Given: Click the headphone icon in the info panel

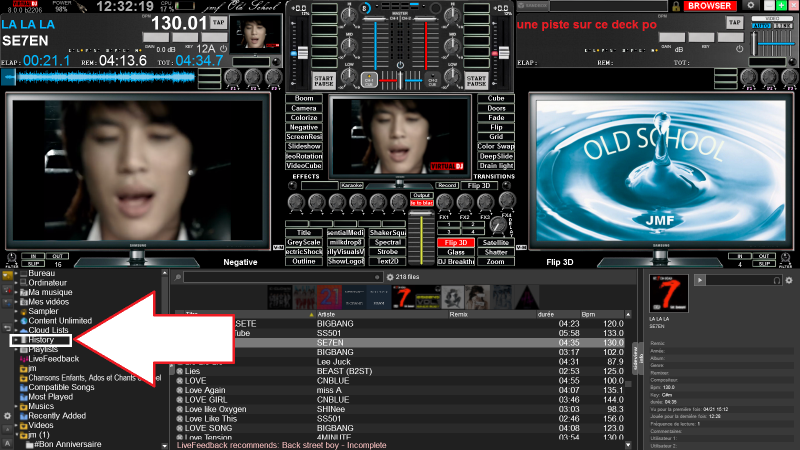Looking at the screenshot, I should coord(777,280).
